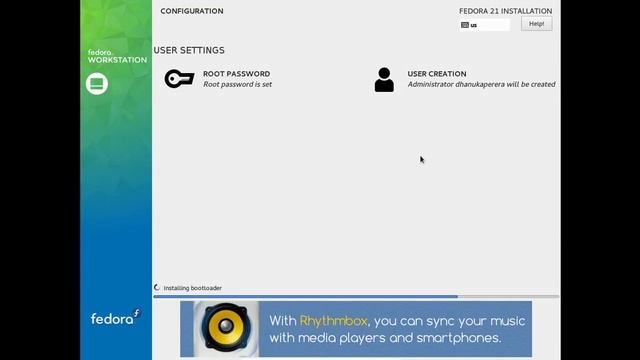Screen dimensions: 640x360
Task: Open the USER CREATION settings
Action: (x=437, y=74)
